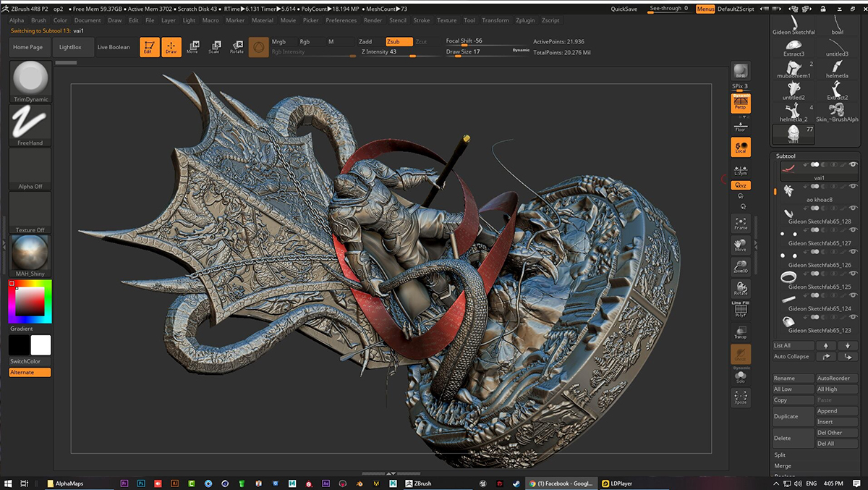Open Xpose exploded view icon
This screenshot has height=490, width=868.
coord(740,397)
